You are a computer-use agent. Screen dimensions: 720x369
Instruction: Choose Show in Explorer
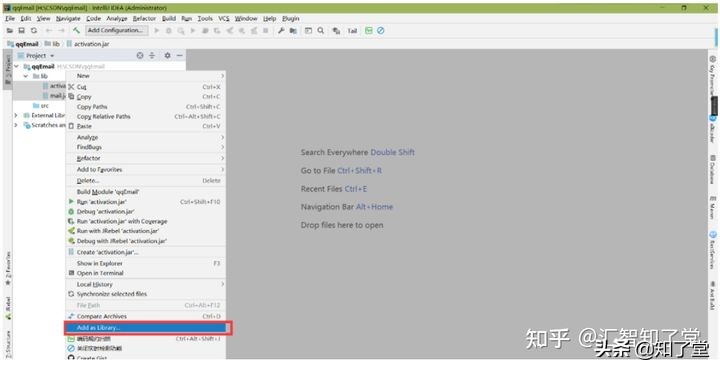click(146, 263)
